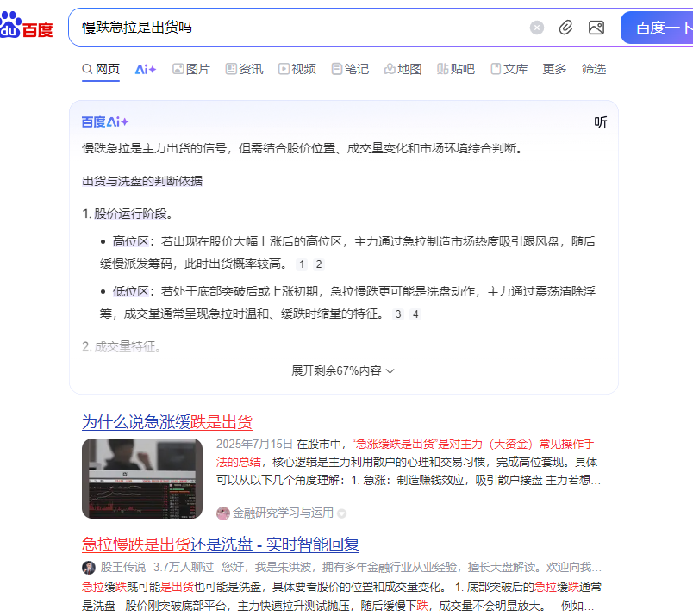Open the 笔记 tab

click(x=350, y=69)
